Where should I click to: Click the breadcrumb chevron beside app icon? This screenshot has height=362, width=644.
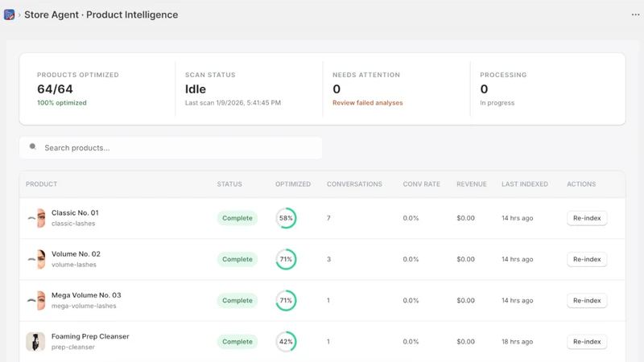pos(19,15)
